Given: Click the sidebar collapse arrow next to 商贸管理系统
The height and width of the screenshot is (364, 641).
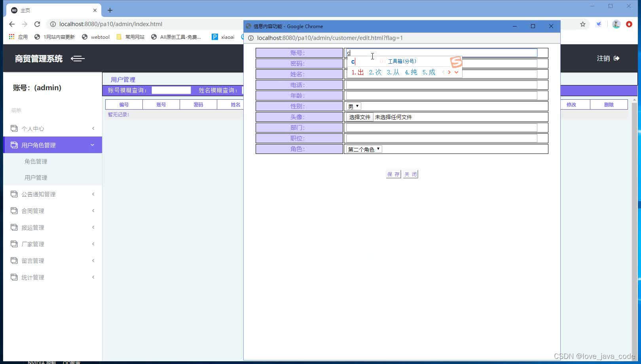Looking at the screenshot, I should [78, 59].
